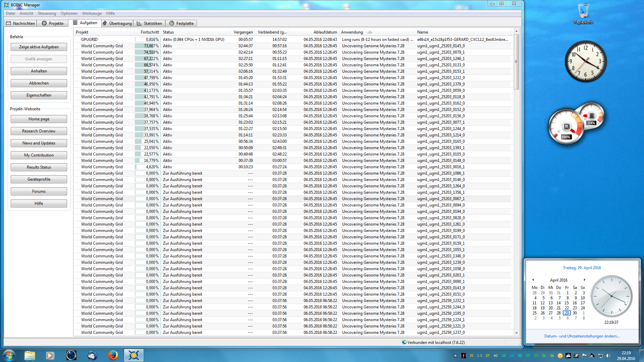Click the BOINC Manager taskbar button

coord(134,355)
